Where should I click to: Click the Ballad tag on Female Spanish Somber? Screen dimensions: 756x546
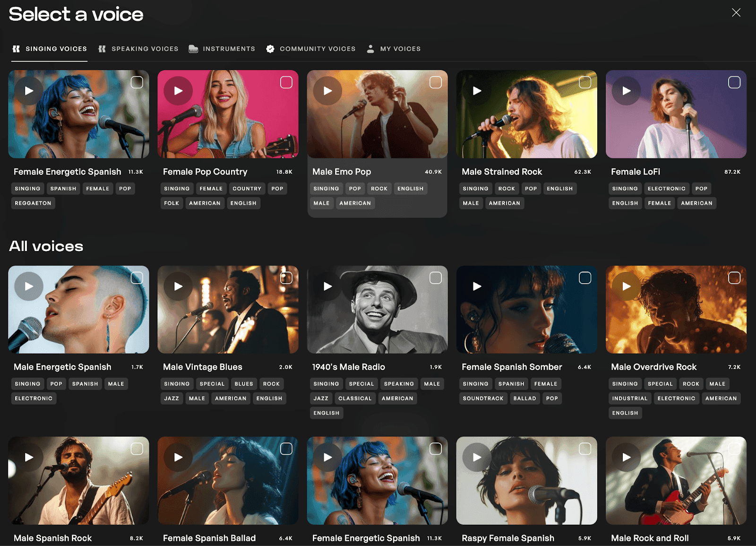coord(525,399)
